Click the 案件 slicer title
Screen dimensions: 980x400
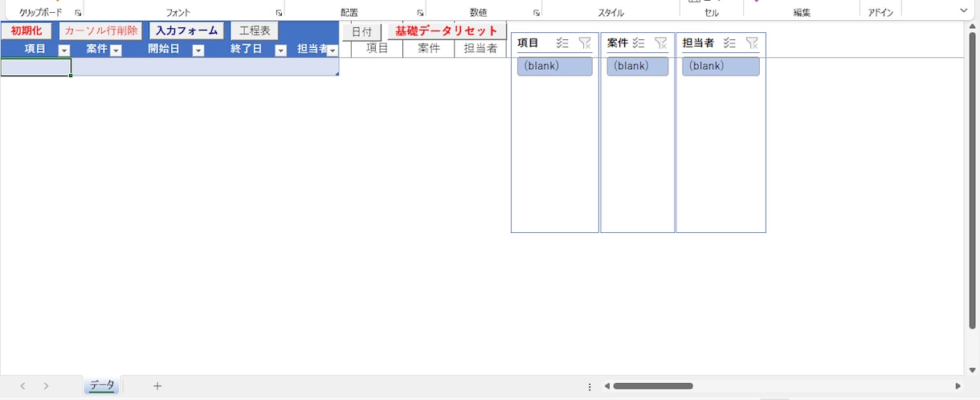[x=618, y=43]
